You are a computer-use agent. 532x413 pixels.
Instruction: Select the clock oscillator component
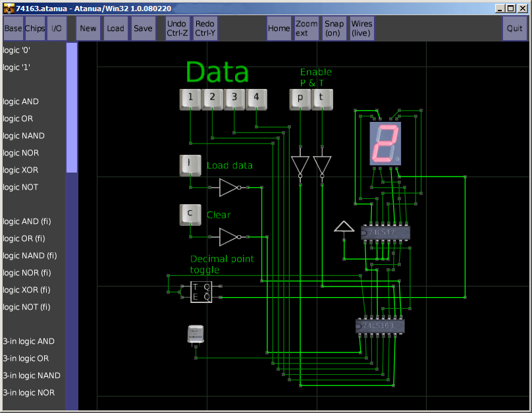coord(196,334)
